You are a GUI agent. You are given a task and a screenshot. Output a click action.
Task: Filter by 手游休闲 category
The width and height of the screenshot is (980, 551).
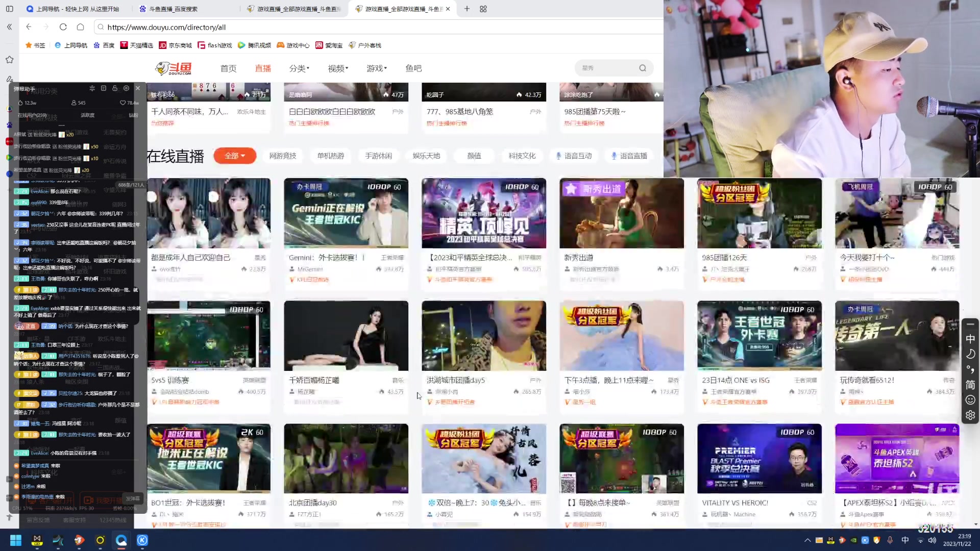point(378,156)
